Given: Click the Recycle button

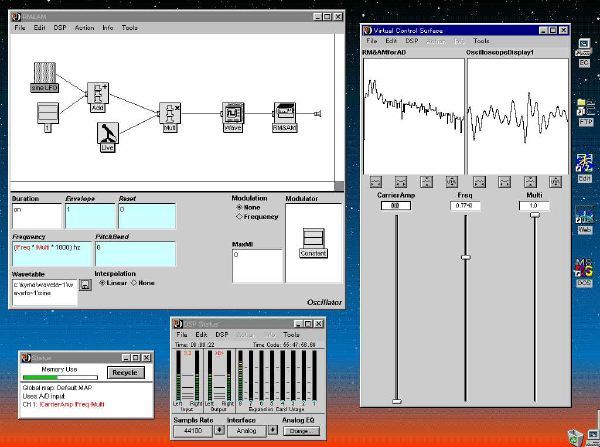Looking at the screenshot, I should point(125,372).
